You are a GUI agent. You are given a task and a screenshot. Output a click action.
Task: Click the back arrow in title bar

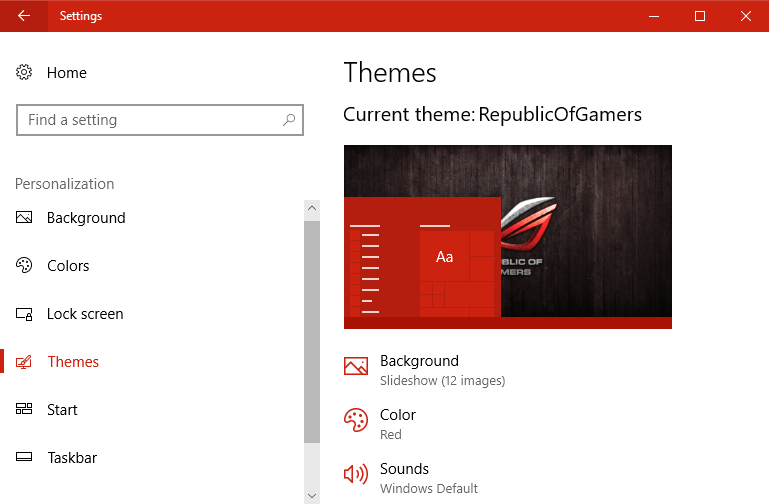pos(24,16)
